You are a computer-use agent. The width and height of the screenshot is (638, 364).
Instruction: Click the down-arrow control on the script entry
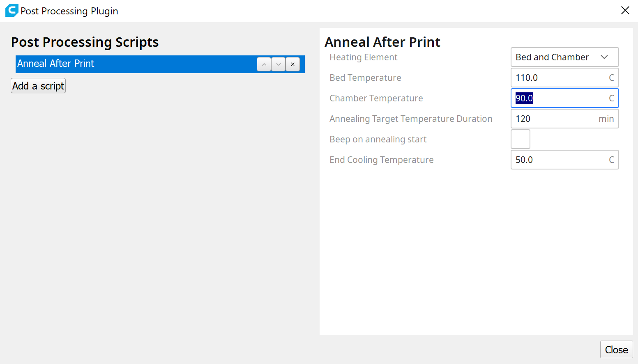278,64
